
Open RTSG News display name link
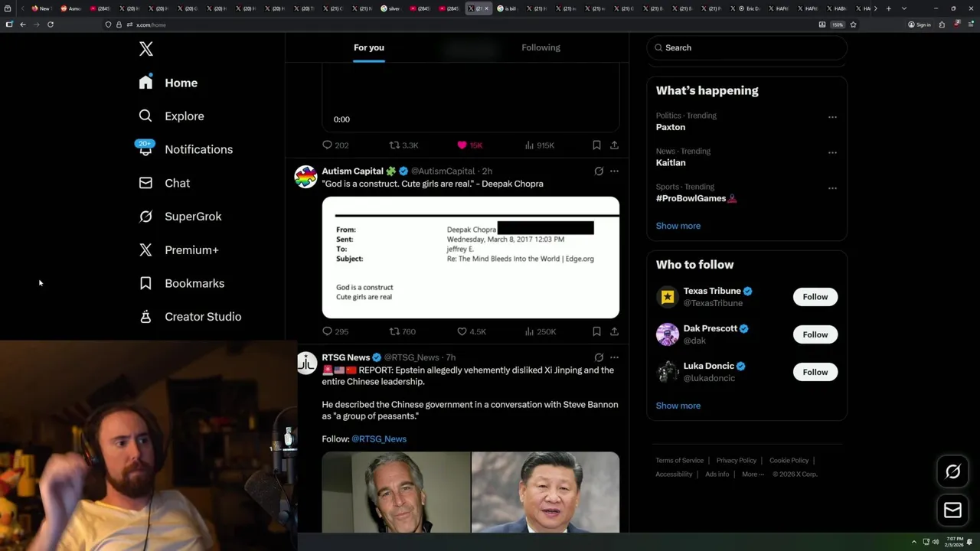(x=346, y=357)
